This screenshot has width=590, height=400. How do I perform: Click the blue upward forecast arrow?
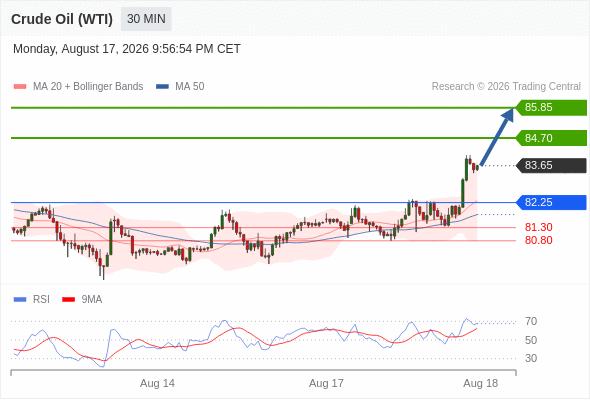coord(497,137)
